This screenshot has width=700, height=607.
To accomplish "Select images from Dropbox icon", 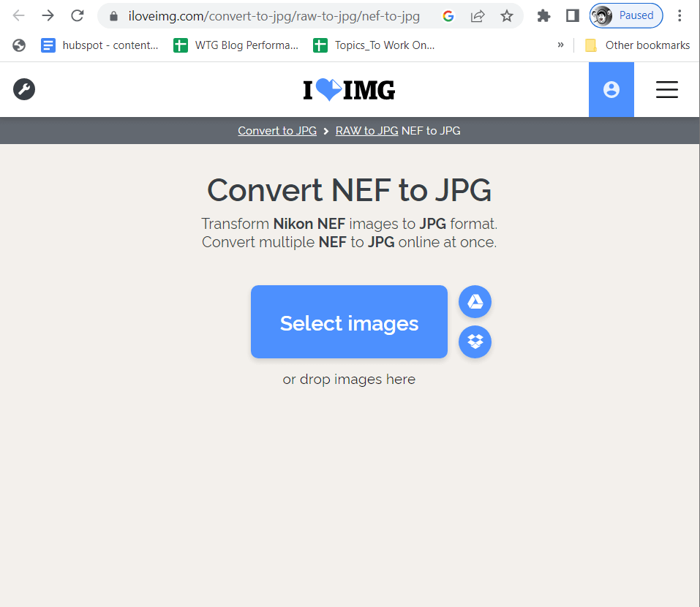I will (475, 342).
